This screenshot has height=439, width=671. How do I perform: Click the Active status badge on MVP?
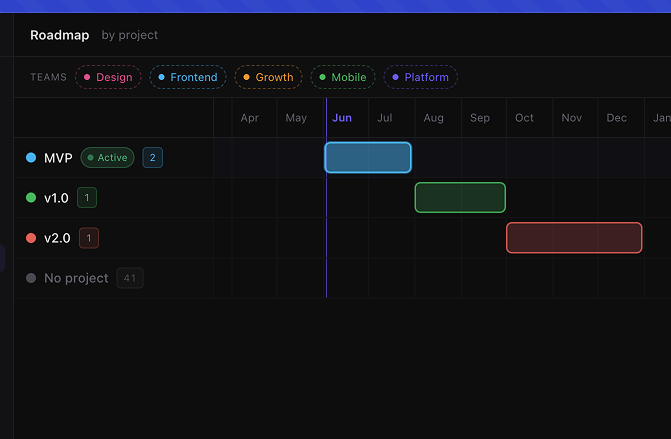click(x=107, y=157)
